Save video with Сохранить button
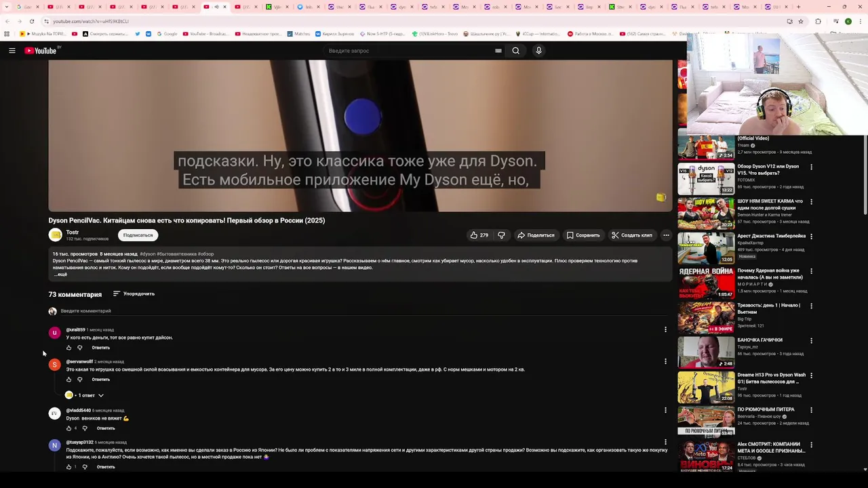This screenshot has width=868, height=488. [583, 235]
